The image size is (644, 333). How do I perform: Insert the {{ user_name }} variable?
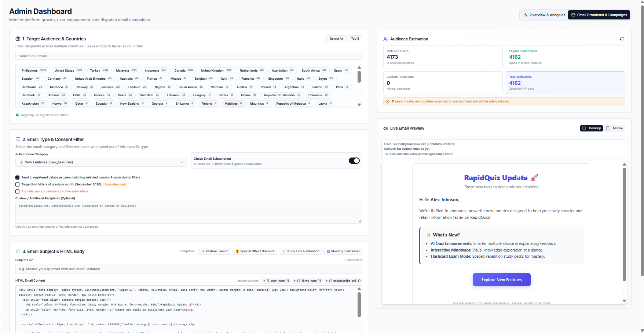276,281
